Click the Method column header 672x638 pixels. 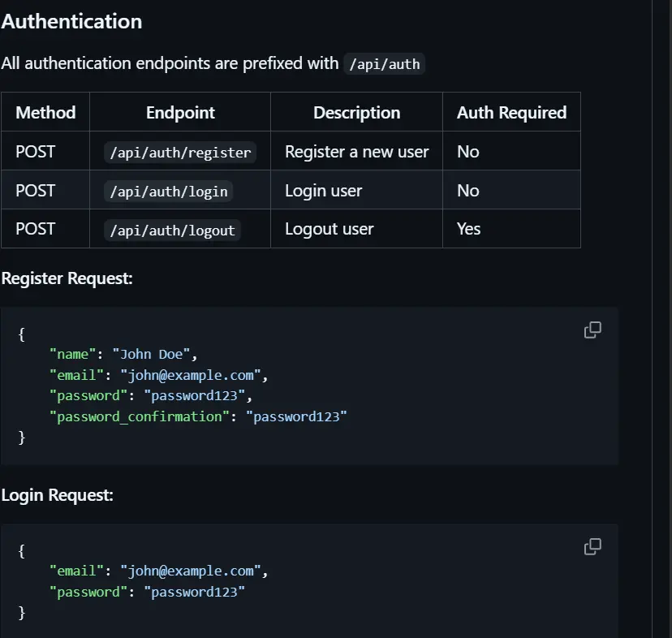(45, 112)
